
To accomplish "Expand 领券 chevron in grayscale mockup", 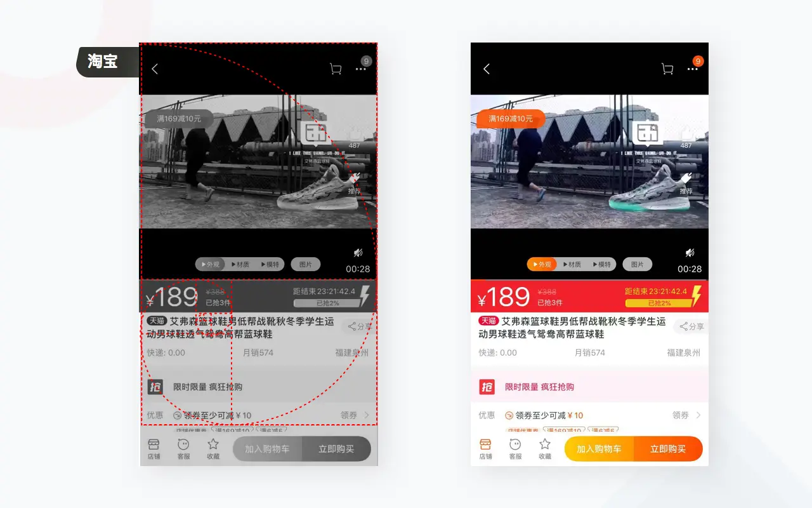I will coord(367,415).
